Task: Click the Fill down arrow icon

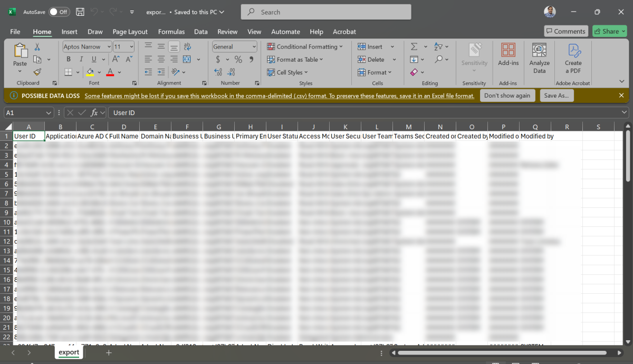Action: 414,60
